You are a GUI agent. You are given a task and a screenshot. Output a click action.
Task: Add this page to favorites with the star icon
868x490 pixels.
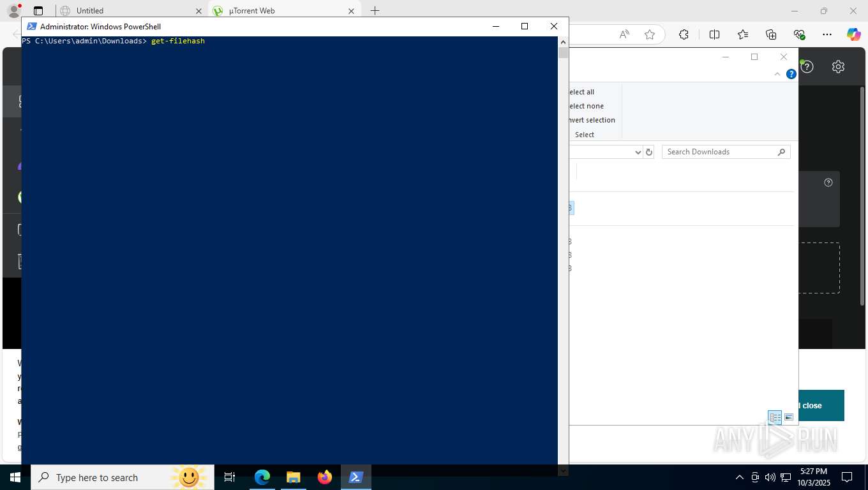click(x=650, y=34)
